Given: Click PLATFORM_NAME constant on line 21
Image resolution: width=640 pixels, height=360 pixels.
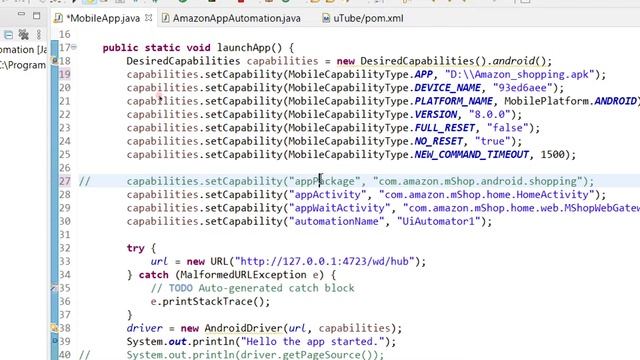Looking at the screenshot, I should click(x=453, y=101).
